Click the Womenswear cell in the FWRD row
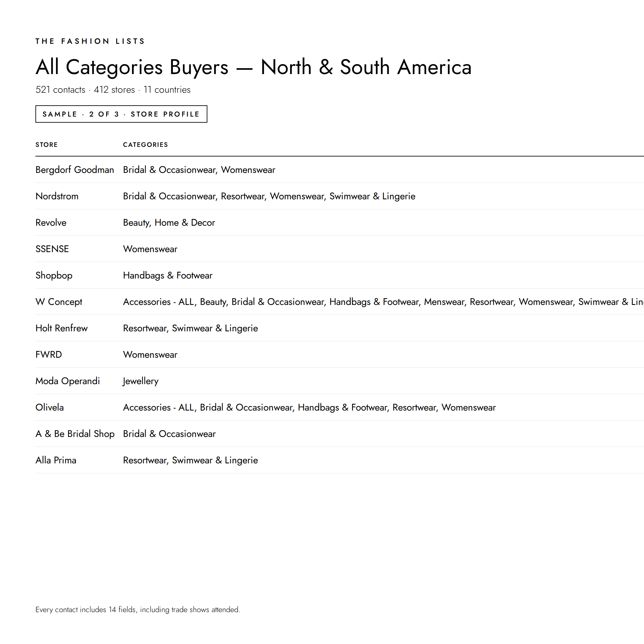644x644 pixels. pyautogui.click(x=150, y=354)
